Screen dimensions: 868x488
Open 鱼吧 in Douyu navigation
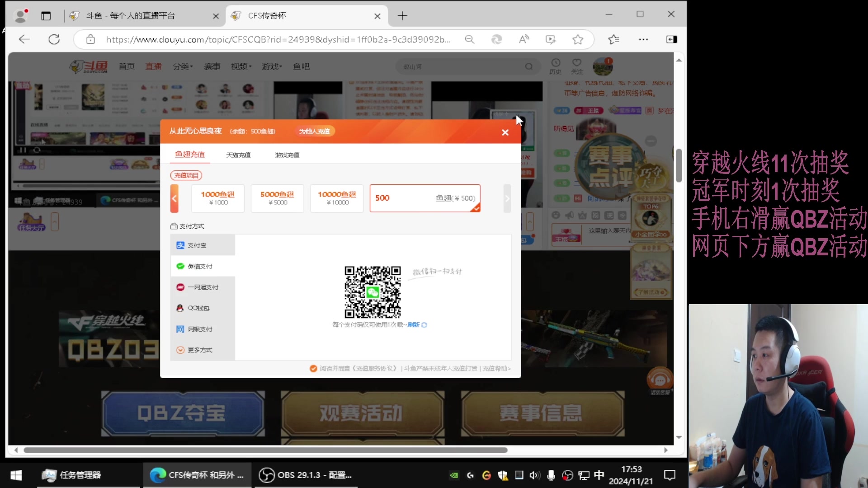301,66
